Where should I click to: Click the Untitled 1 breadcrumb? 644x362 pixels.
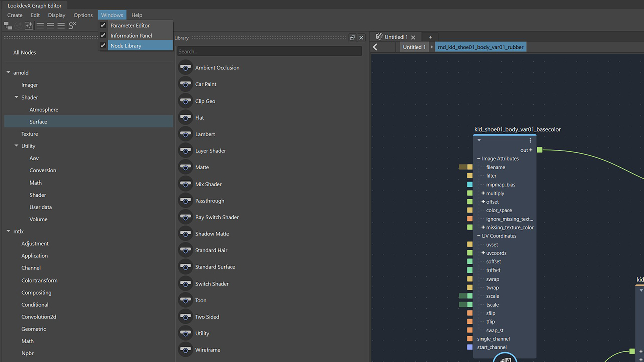click(x=414, y=47)
